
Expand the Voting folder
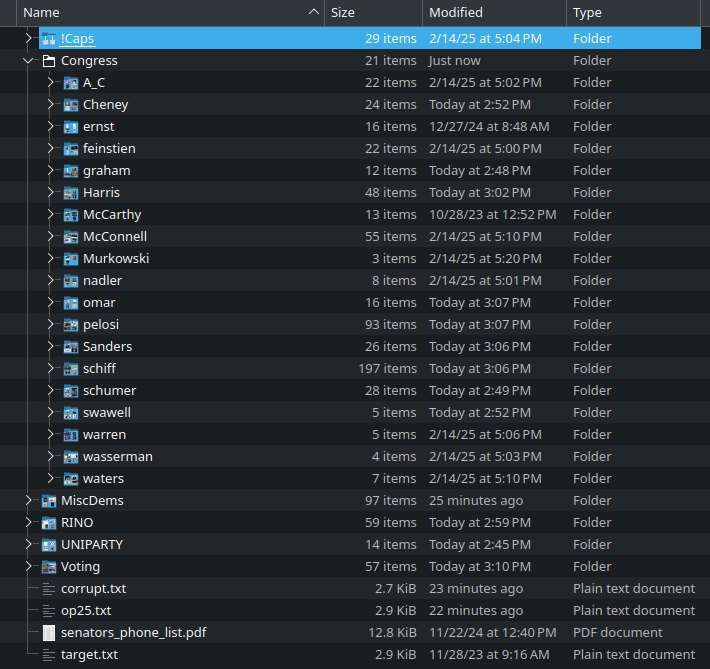29,567
